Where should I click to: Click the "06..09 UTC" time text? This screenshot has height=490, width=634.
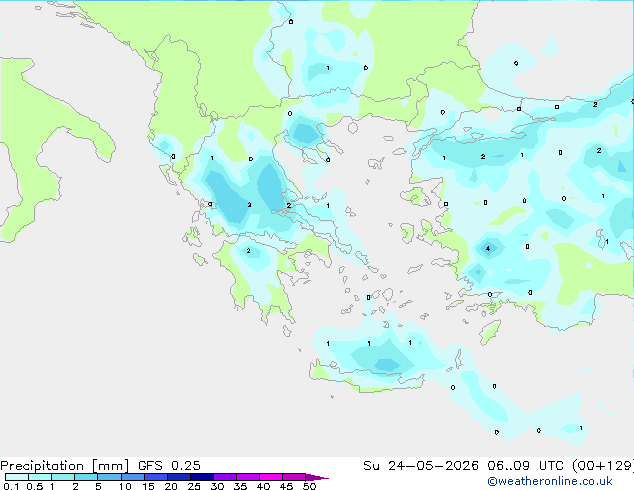(525, 466)
